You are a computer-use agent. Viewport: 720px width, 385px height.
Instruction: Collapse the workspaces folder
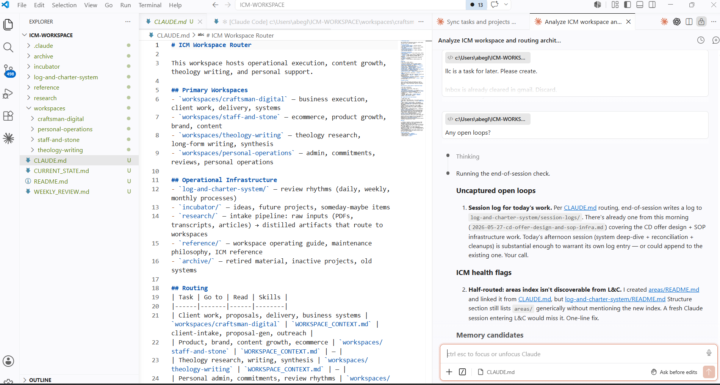click(x=29, y=108)
